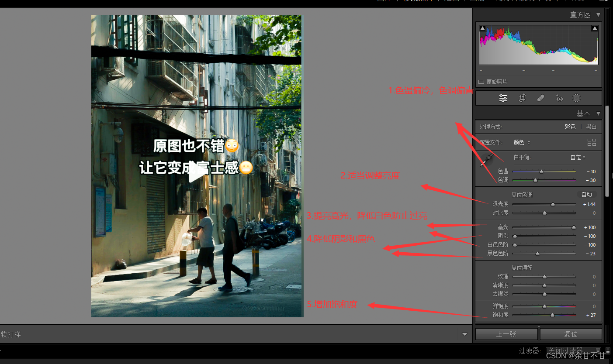Click the 清晰度 slider handle
This screenshot has height=364, width=613.
click(x=544, y=285)
